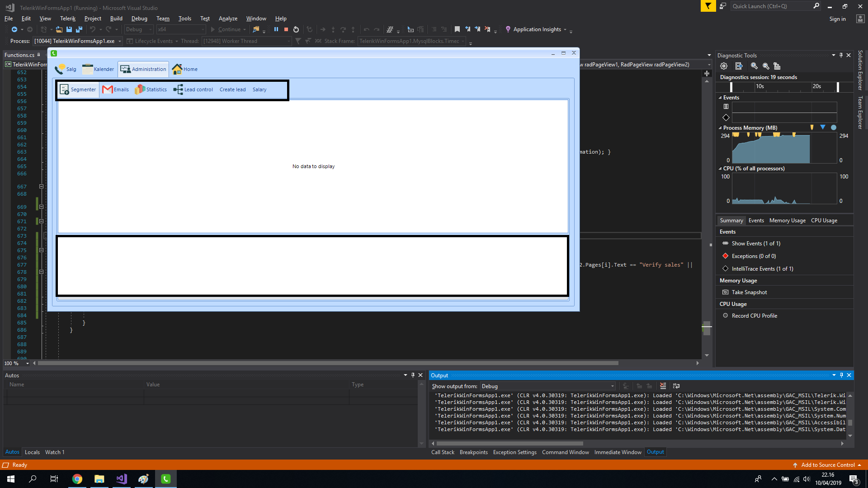The height and width of the screenshot is (488, 868).
Task: Pause debugging with Break All button
Action: (x=276, y=29)
